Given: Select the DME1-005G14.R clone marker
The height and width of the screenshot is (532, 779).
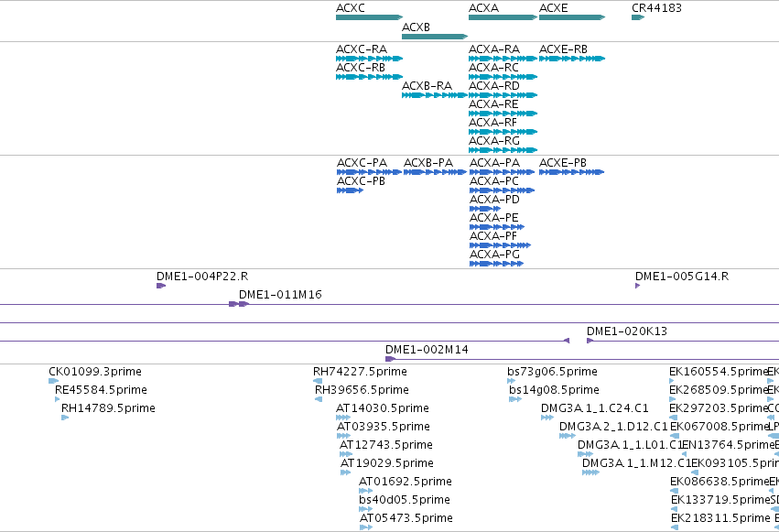Looking at the screenshot, I should coord(637,286).
